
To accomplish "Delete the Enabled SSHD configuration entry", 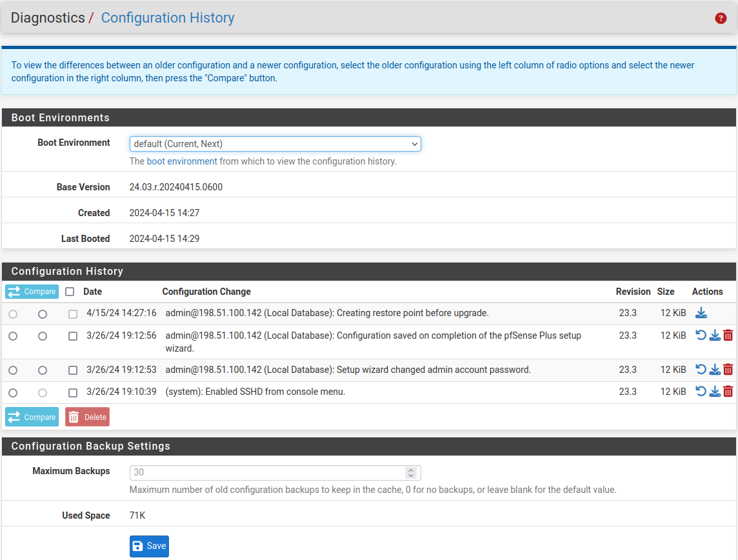I will click(x=728, y=392).
